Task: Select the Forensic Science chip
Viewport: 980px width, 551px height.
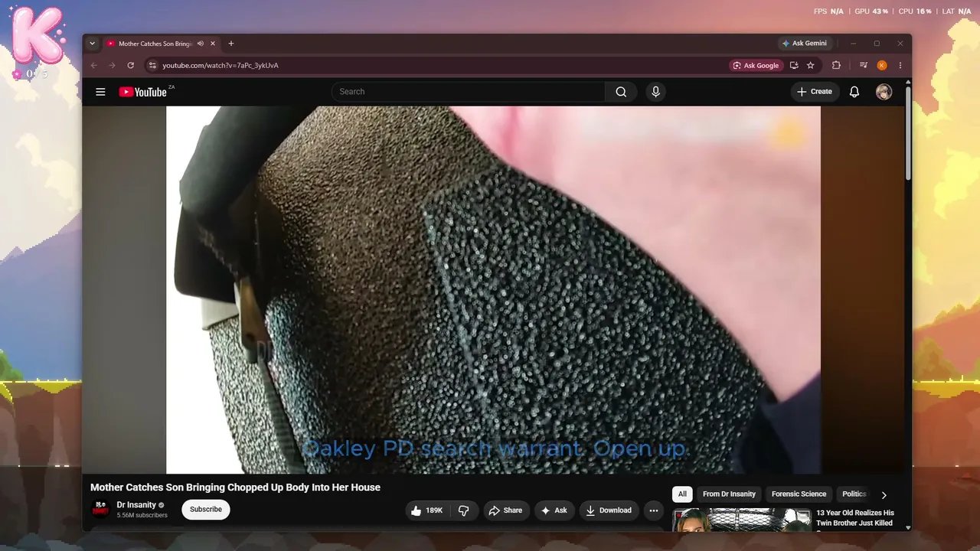Action: [x=799, y=494]
